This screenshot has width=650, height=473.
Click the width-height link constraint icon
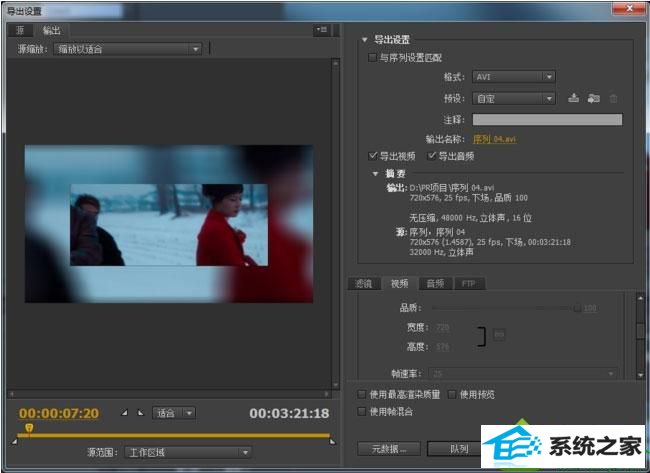[x=499, y=335]
